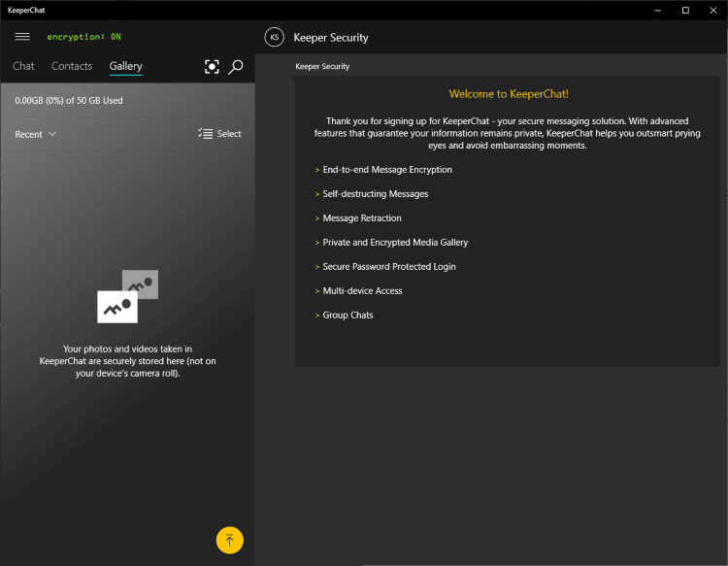Minimize the KeeperChat window
This screenshot has height=566, width=728.
tap(657, 11)
